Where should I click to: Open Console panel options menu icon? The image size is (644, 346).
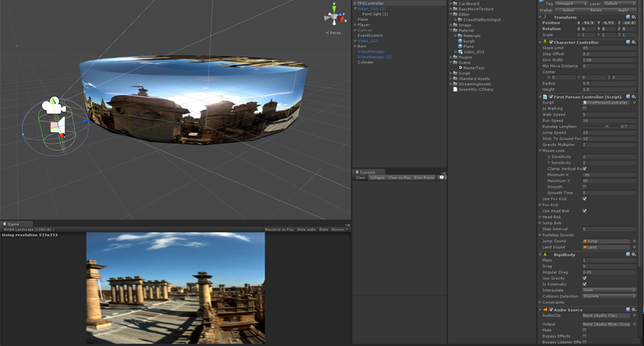click(443, 173)
